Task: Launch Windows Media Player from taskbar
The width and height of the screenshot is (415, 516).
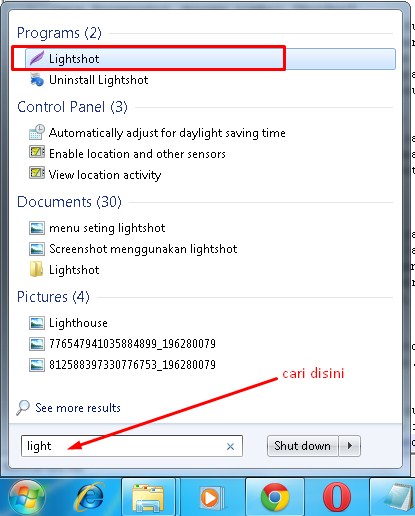Action: pos(212,498)
